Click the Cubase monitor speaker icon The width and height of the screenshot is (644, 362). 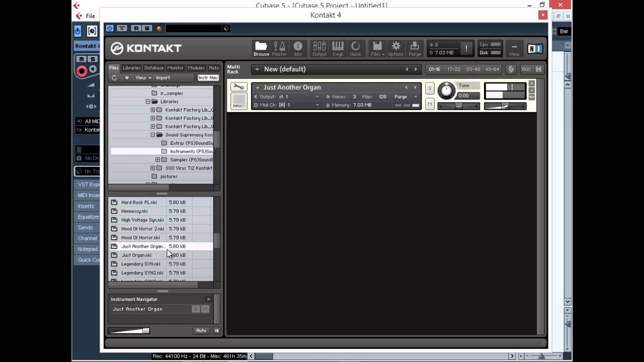click(93, 69)
